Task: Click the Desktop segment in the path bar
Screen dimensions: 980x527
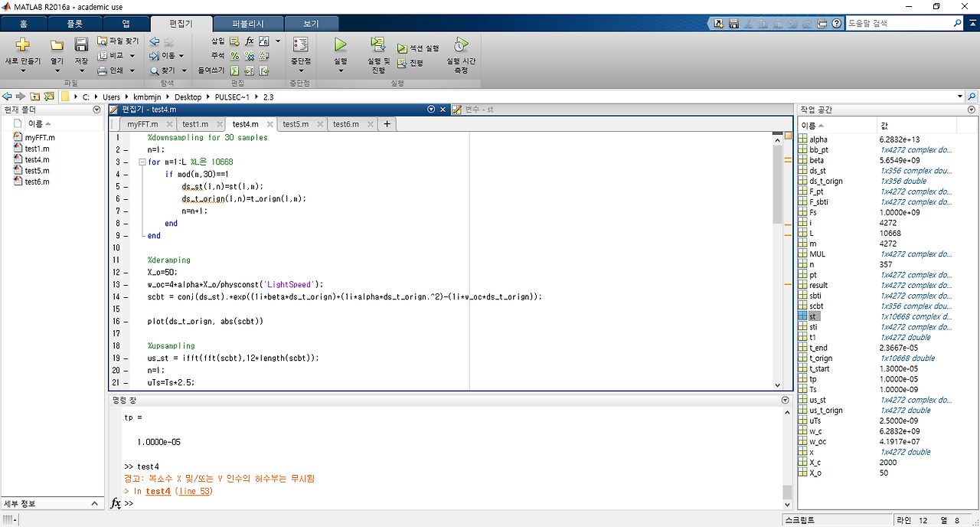Action: click(188, 97)
